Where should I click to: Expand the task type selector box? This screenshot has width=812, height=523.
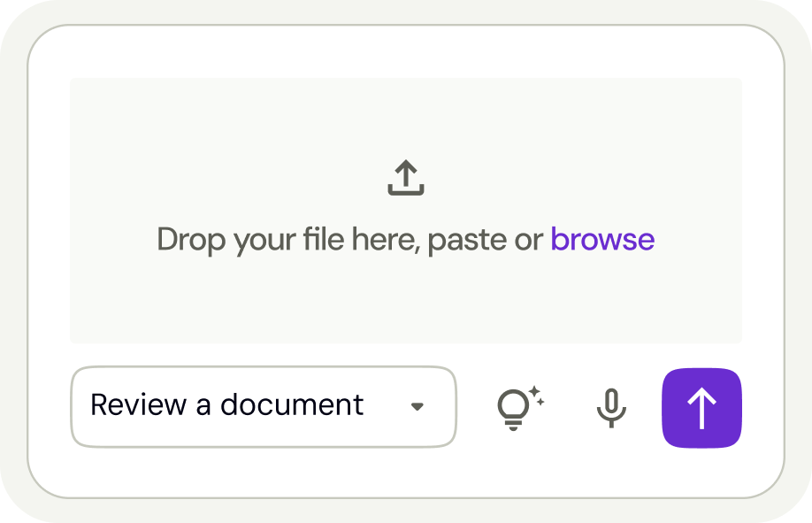[x=263, y=406]
